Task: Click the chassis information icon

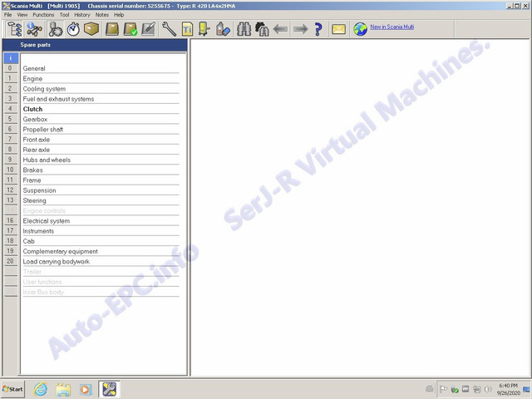Action: click(x=34, y=29)
